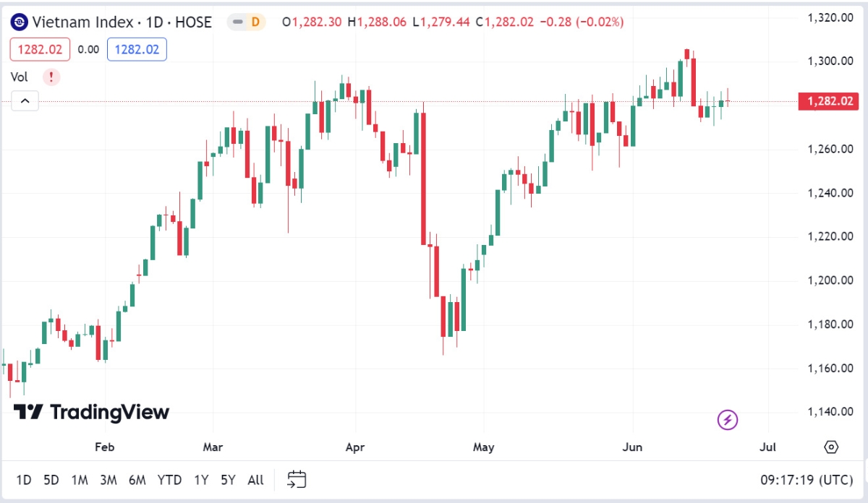Viewport: 868px width, 503px height.
Task: Select the 1D time range
Action: (24, 480)
